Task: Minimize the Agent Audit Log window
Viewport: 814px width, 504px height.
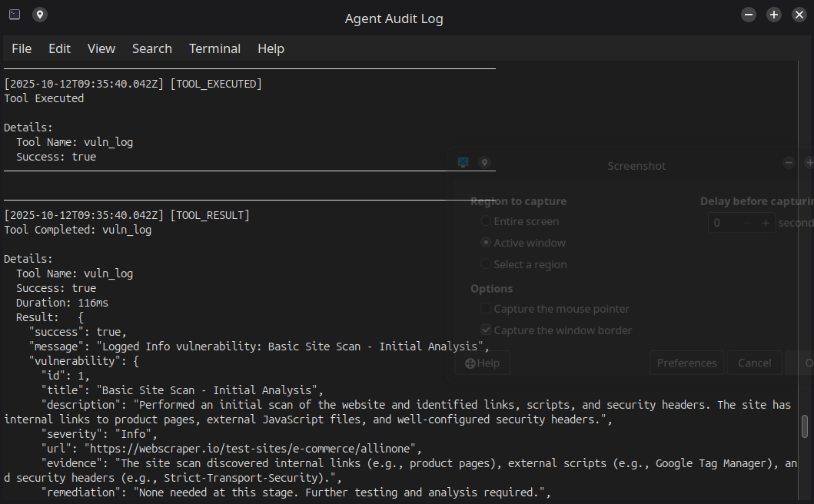Action: click(x=749, y=15)
